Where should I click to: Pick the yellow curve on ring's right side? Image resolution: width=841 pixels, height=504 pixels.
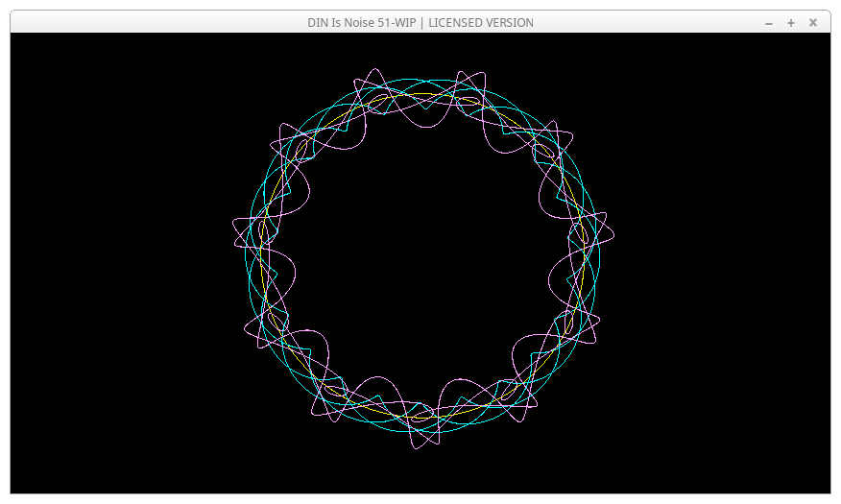(582, 259)
